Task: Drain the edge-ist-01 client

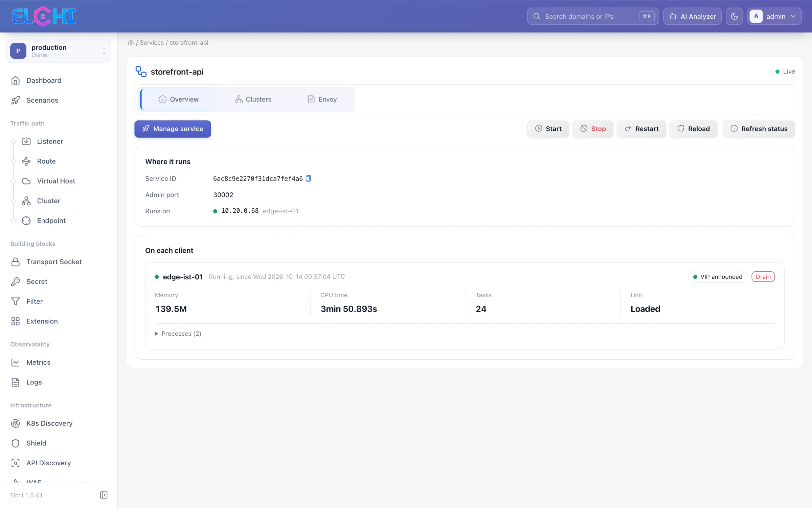Action: (763, 277)
